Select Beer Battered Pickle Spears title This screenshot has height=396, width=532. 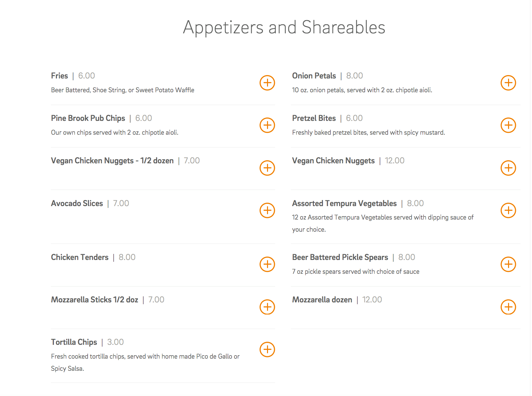click(x=340, y=257)
